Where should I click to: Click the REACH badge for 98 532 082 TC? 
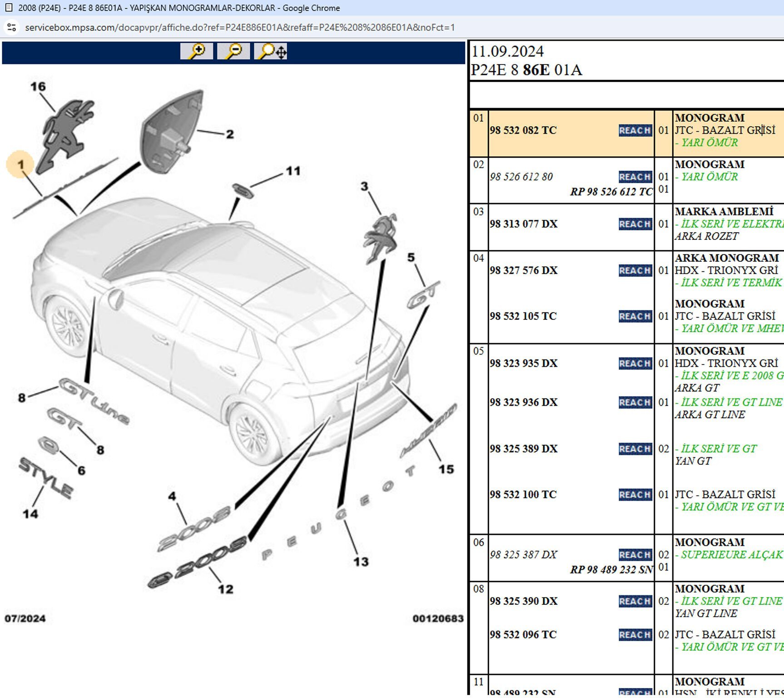(635, 130)
